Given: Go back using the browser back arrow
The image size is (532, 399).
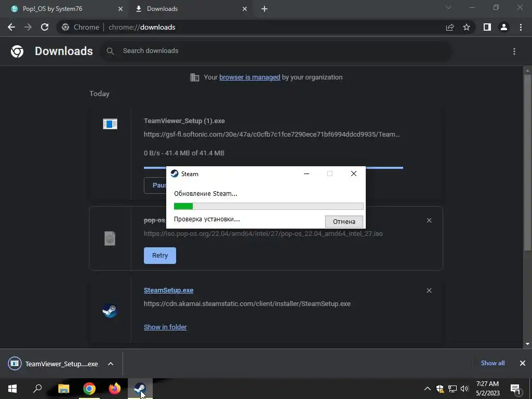Looking at the screenshot, I should tap(11, 27).
